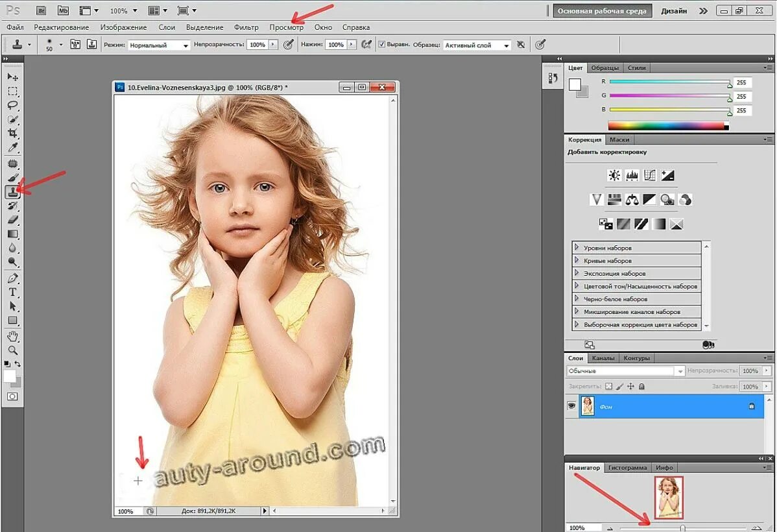The image size is (777, 532).
Task: Add a Photo Filter adjustment
Action: click(667, 199)
